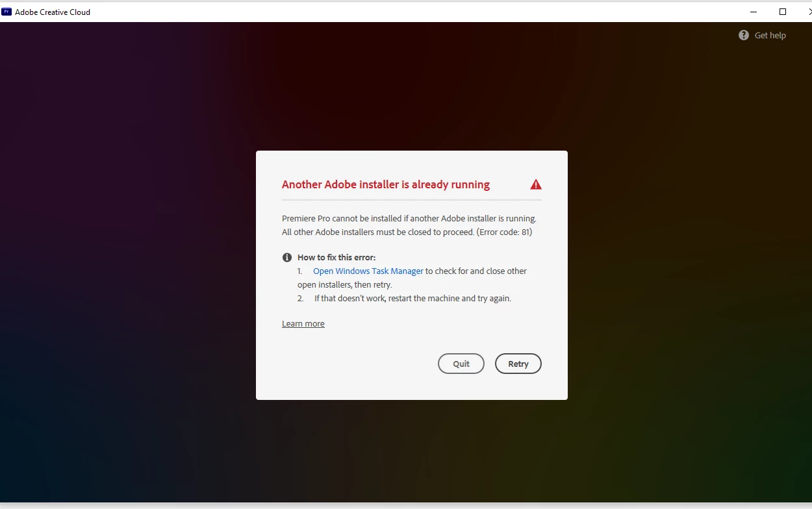
Task: Click the 'Adobe Creative Cloud' window title
Action: pyautogui.click(x=53, y=12)
